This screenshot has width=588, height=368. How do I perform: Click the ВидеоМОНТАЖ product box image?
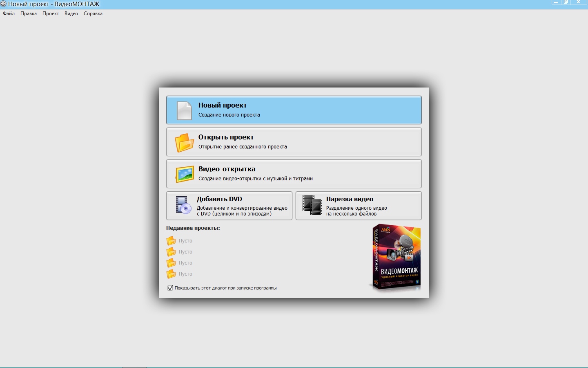395,257
